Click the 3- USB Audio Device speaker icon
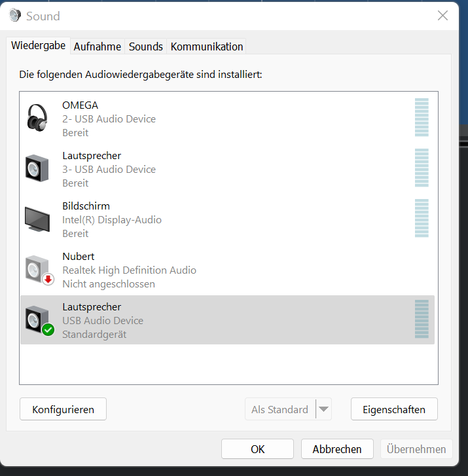The image size is (468, 476). [37, 168]
